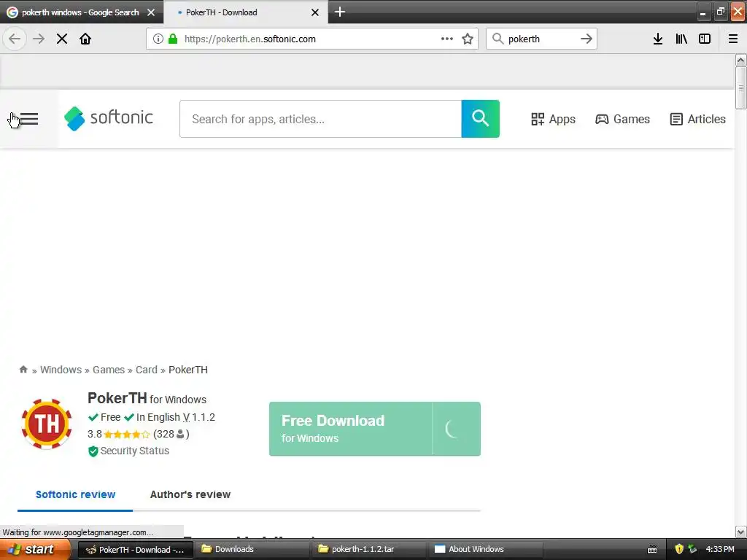The width and height of the screenshot is (747, 560).
Task: Click the PokerTH chip app icon
Action: tap(47, 424)
